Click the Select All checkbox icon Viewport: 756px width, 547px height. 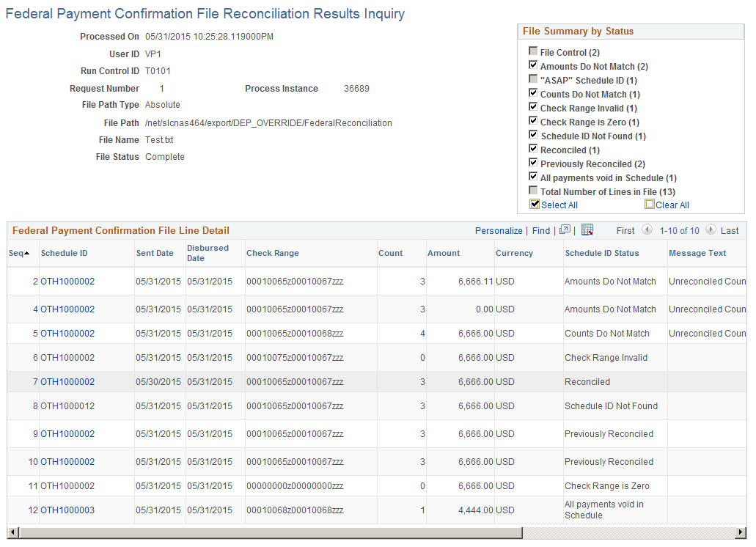click(533, 204)
